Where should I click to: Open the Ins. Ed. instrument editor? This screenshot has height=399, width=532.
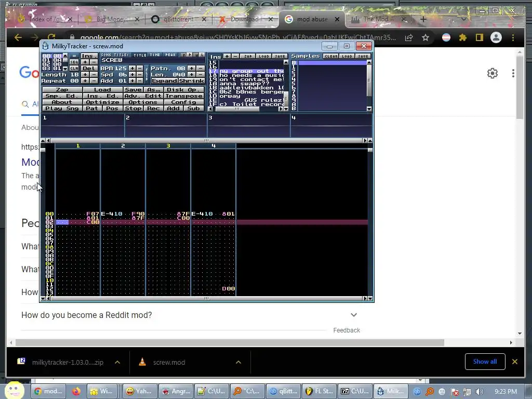click(102, 96)
